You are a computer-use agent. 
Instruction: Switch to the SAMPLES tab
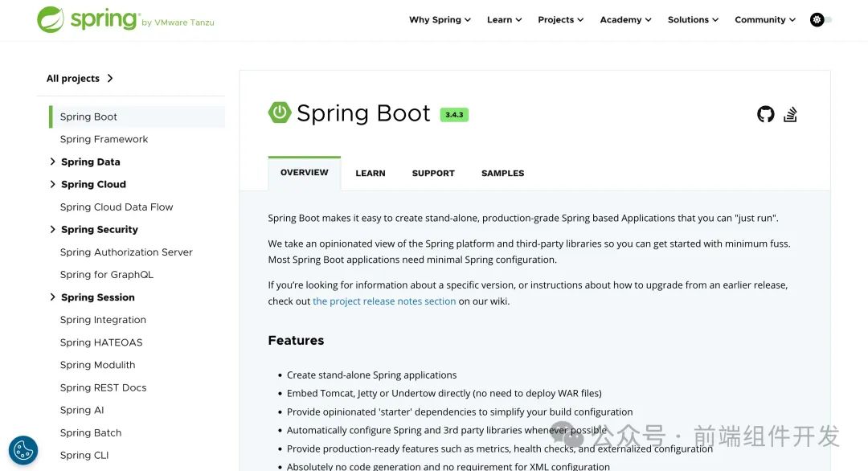pyautogui.click(x=502, y=173)
